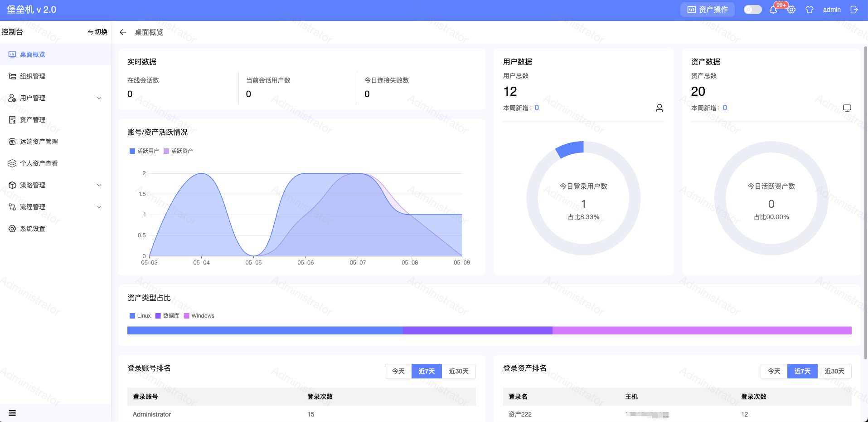This screenshot has height=422, width=868.
Task: Click the 资产操作 button
Action: pos(708,10)
